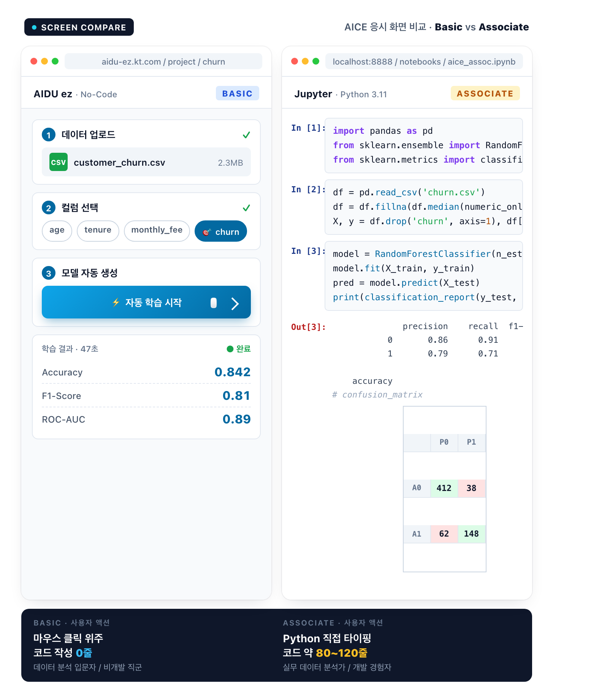599x700 pixels.
Task: Click the F1-Score value 0.81
Action: tap(236, 396)
